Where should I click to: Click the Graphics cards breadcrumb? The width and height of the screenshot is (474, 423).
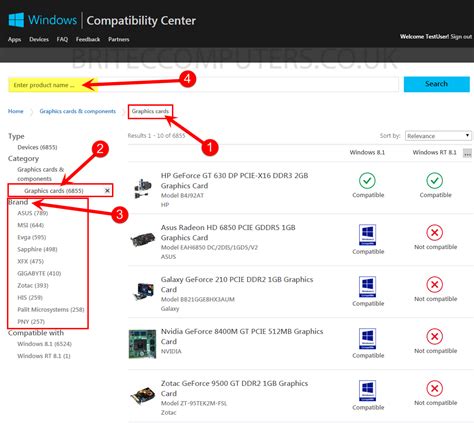tap(150, 111)
